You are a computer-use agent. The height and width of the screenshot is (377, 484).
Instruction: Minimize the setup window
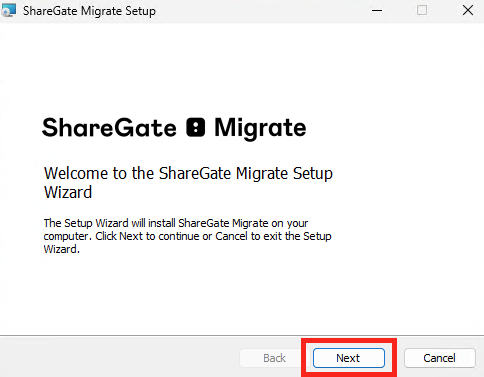coord(377,10)
